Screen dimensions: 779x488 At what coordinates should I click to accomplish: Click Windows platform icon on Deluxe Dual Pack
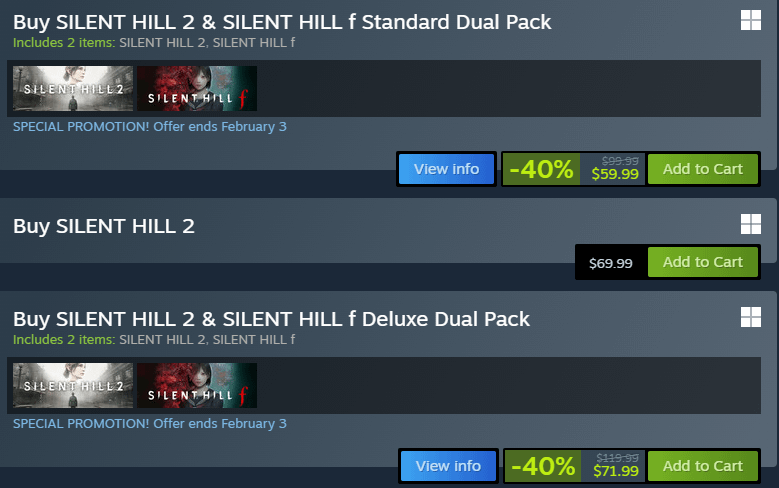point(750,317)
